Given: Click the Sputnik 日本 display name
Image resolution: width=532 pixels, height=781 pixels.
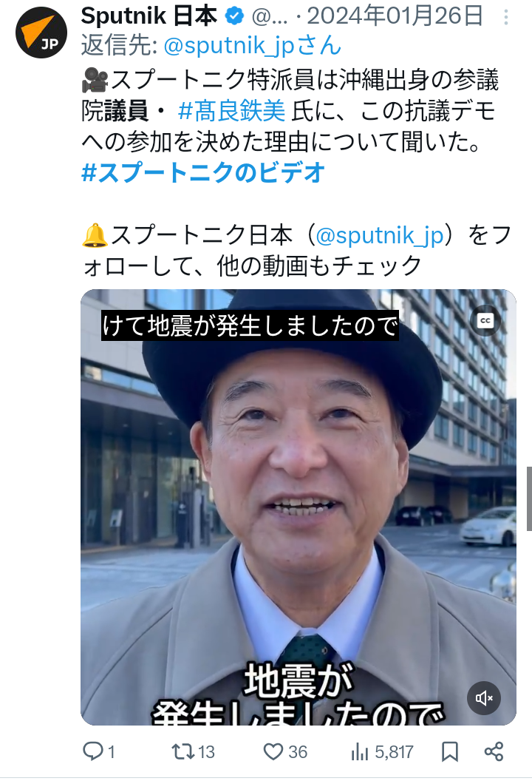Looking at the screenshot, I should [149, 16].
